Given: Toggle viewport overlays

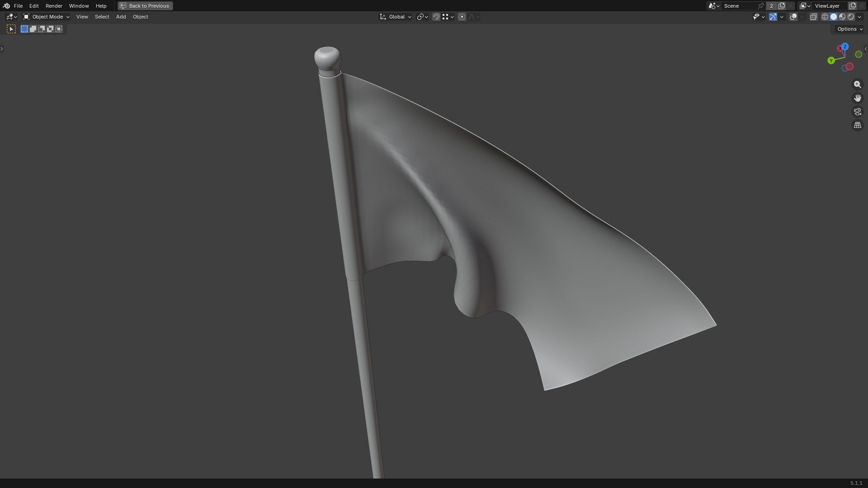Looking at the screenshot, I should pyautogui.click(x=793, y=17).
